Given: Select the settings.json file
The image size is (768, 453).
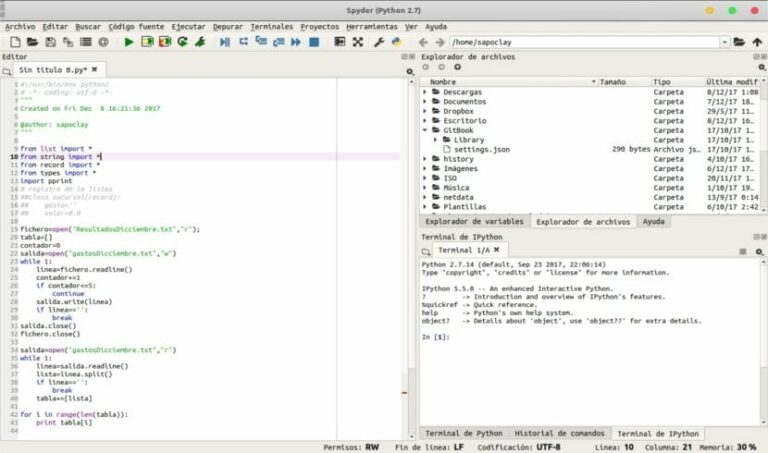Looking at the screenshot, I should pyautogui.click(x=482, y=149).
